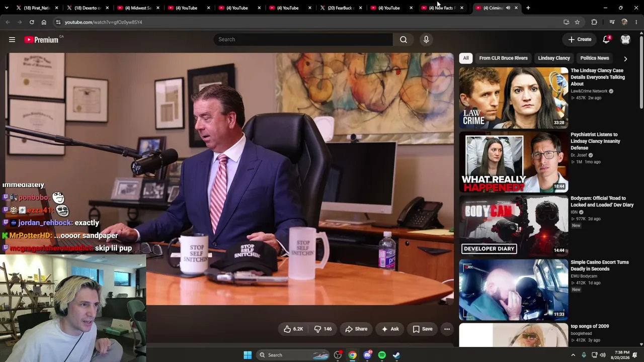This screenshot has width=644, height=362.
Task: Open Simple Casino Escort Turns Deadly video
Action: pyautogui.click(x=600, y=265)
